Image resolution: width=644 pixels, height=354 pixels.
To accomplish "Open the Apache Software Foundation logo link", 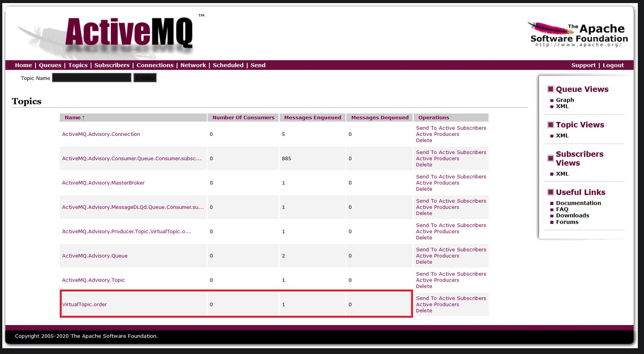I will tap(577, 34).
